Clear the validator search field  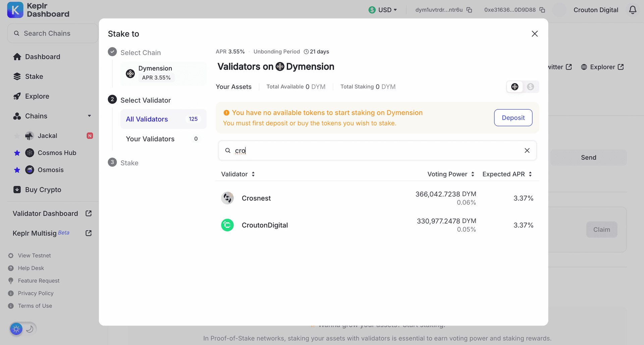(x=527, y=151)
